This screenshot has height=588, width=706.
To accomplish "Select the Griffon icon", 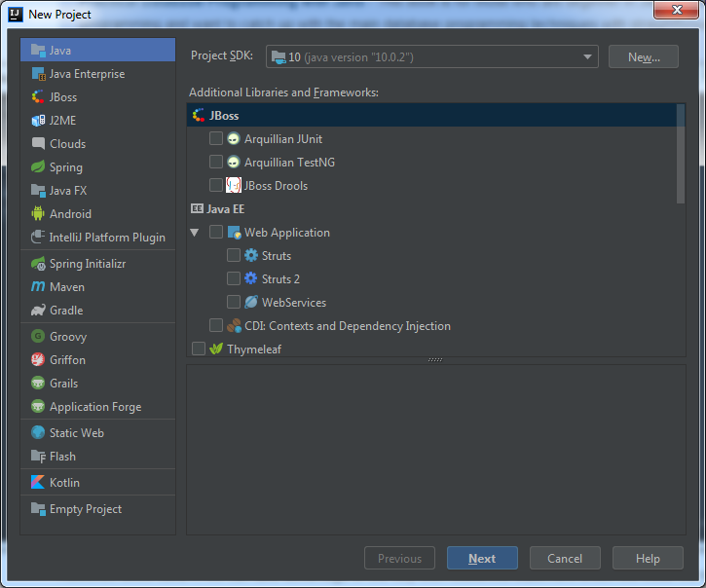I will [38, 359].
